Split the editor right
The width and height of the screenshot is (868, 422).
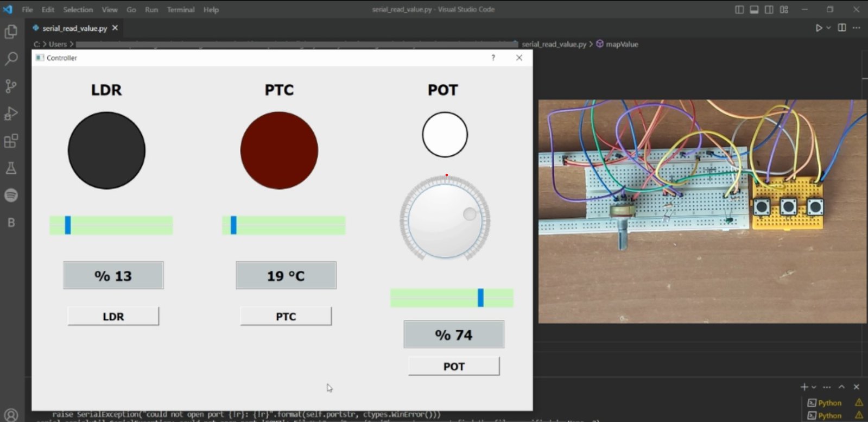(842, 28)
